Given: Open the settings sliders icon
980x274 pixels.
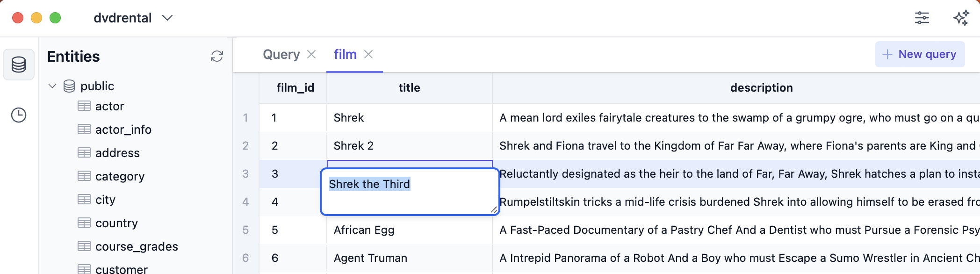Looking at the screenshot, I should 922,18.
